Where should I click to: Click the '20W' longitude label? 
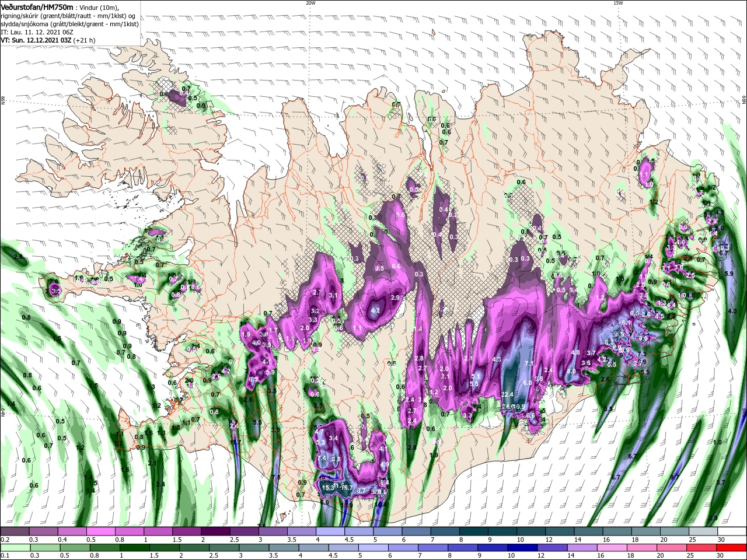(x=310, y=3)
